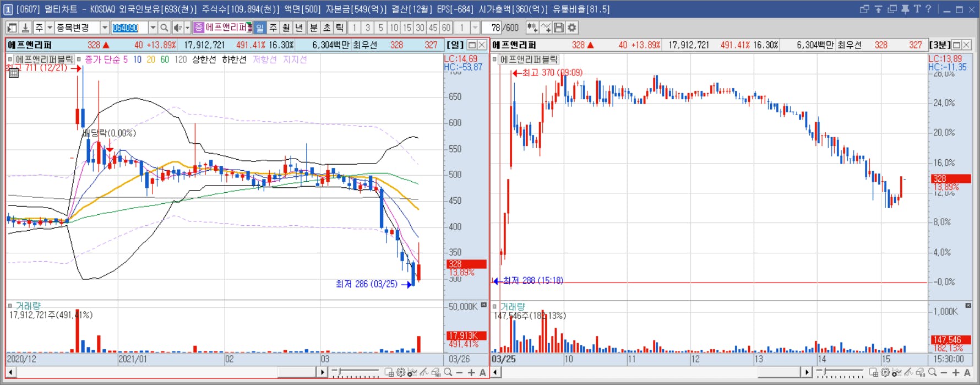980x385 pixels.
Task: Click zoom magnifier under the daily chart
Action: [448, 373]
